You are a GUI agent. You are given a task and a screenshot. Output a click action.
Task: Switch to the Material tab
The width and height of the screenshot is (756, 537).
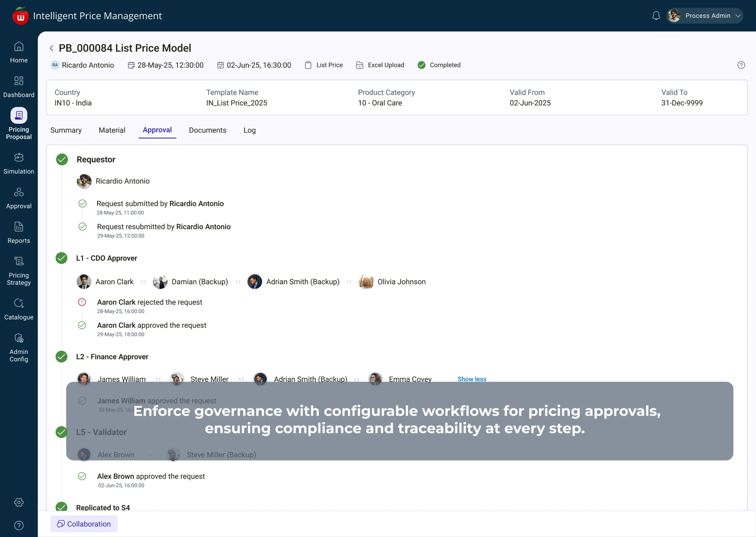[x=112, y=130]
